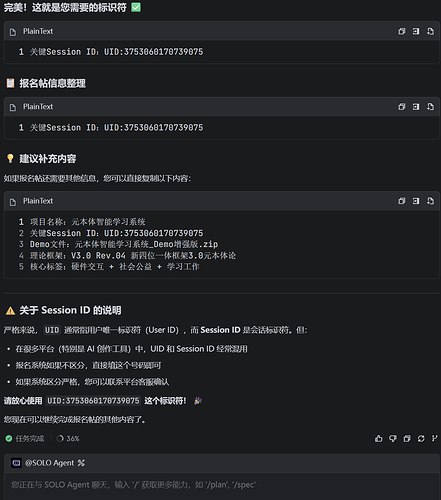441x500 pixels.
Task: Insert the five-line 项目名称 code block at cursor
Action: pyautogui.click(x=416, y=201)
